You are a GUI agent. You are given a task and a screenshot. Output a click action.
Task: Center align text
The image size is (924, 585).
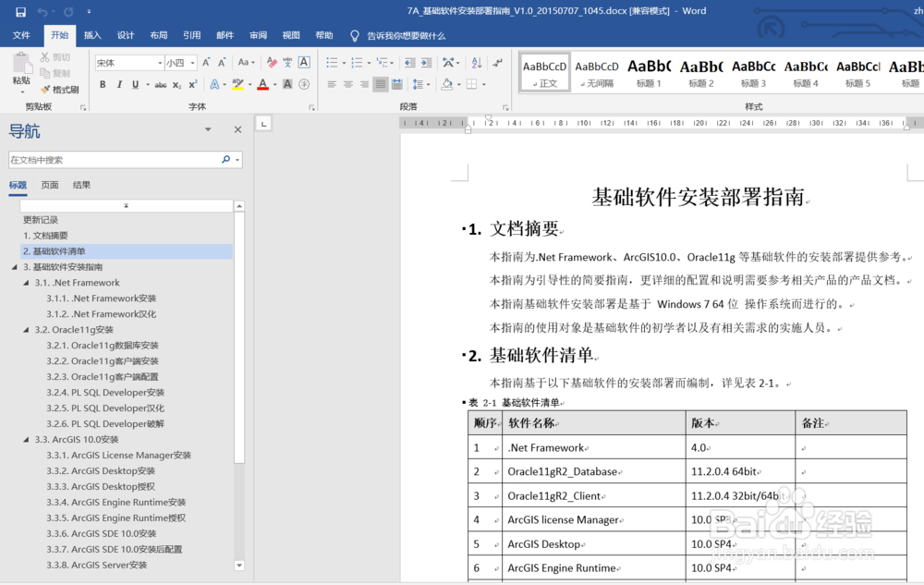pyautogui.click(x=348, y=84)
